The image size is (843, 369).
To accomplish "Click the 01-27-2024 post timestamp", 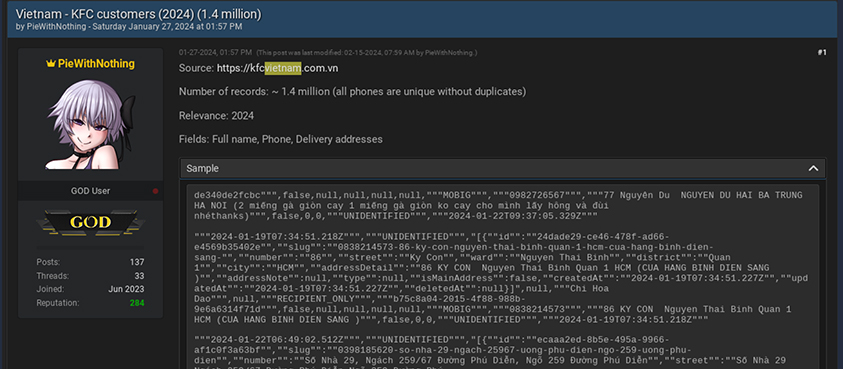I will 215,52.
